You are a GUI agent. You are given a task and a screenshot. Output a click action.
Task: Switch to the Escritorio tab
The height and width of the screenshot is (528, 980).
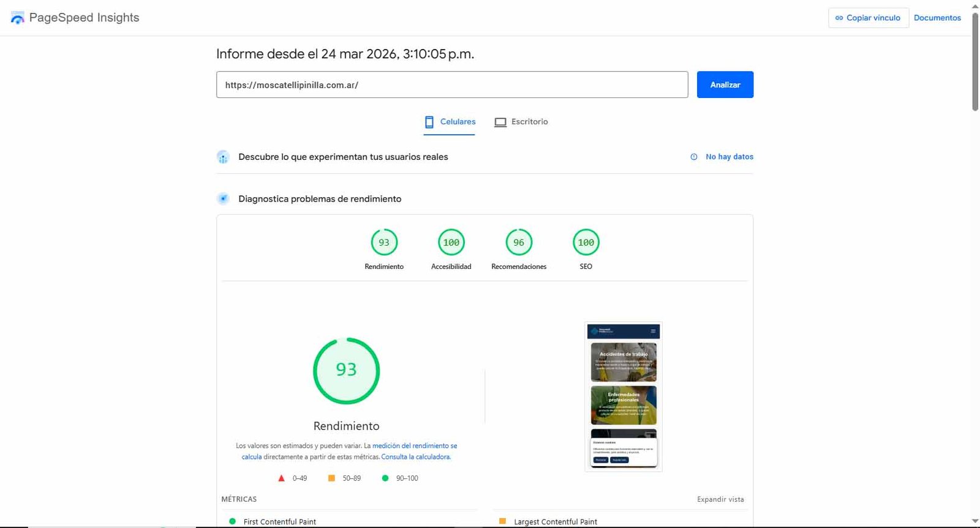[x=521, y=122]
